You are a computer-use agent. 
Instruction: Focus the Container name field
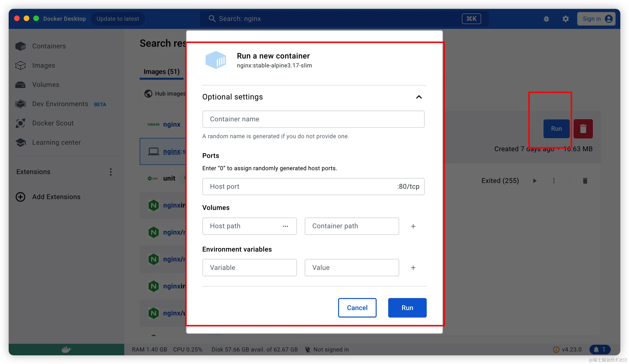pyautogui.click(x=313, y=119)
